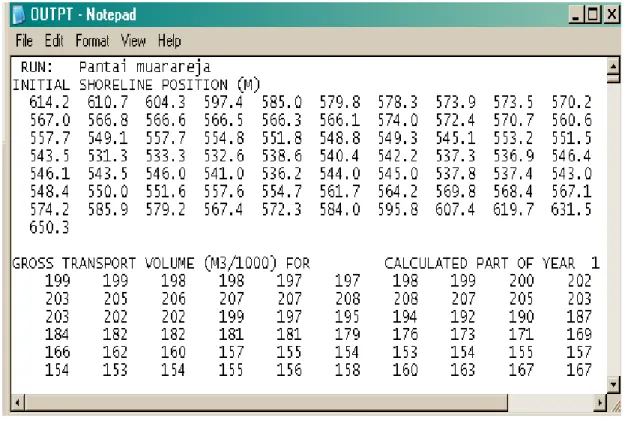Click the shoreline value 650.3
Viewport: 625px width, 421px height.
[49, 228]
